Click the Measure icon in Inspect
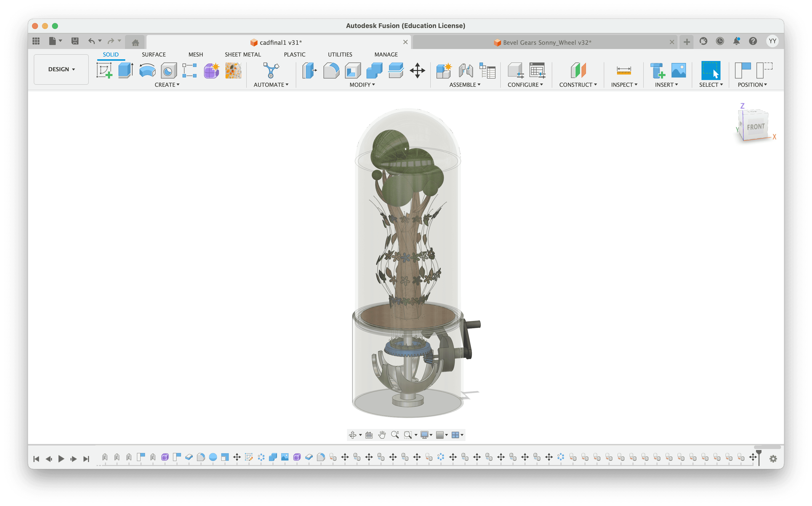 click(624, 70)
